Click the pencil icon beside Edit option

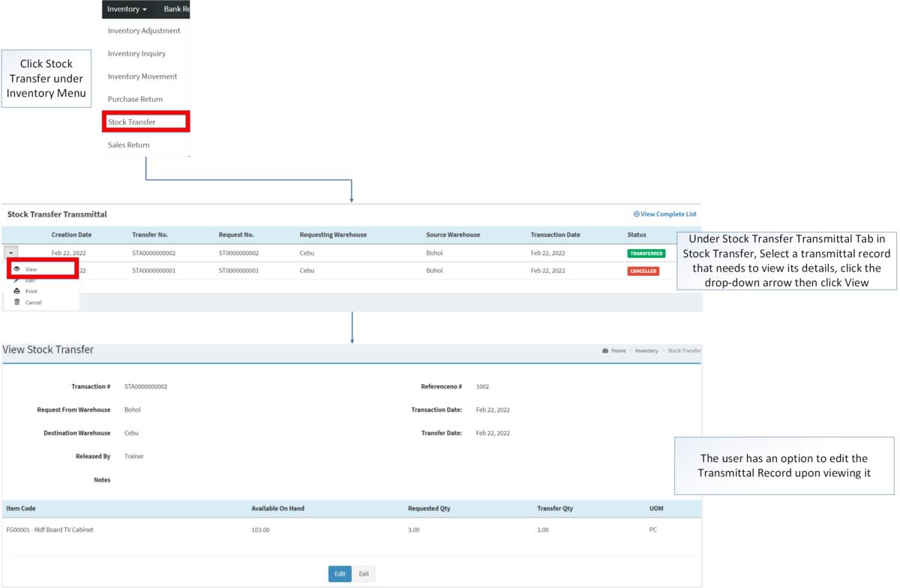point(17,280)
